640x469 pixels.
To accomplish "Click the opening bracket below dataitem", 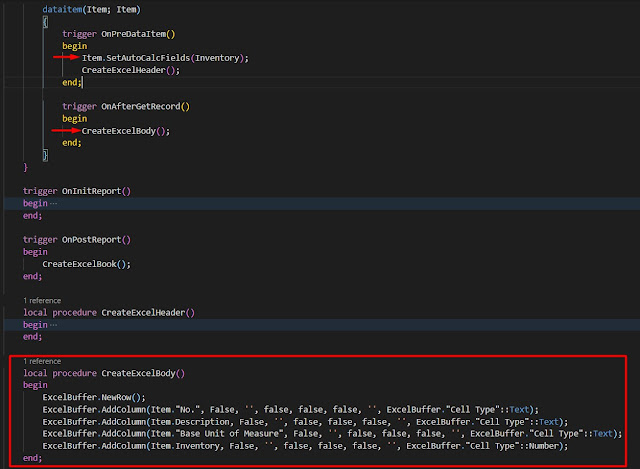I will [x=45, y=22].
